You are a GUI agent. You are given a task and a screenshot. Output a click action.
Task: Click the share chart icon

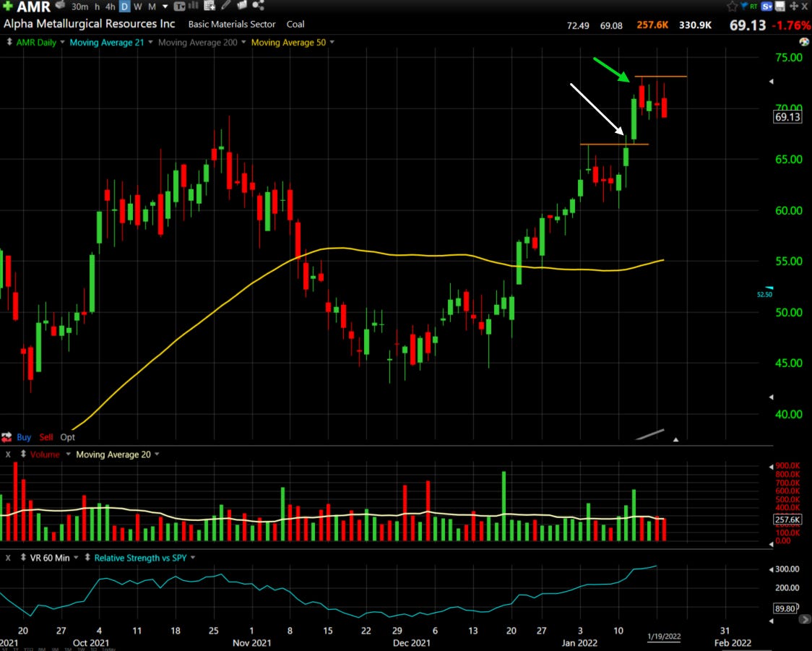258,6
